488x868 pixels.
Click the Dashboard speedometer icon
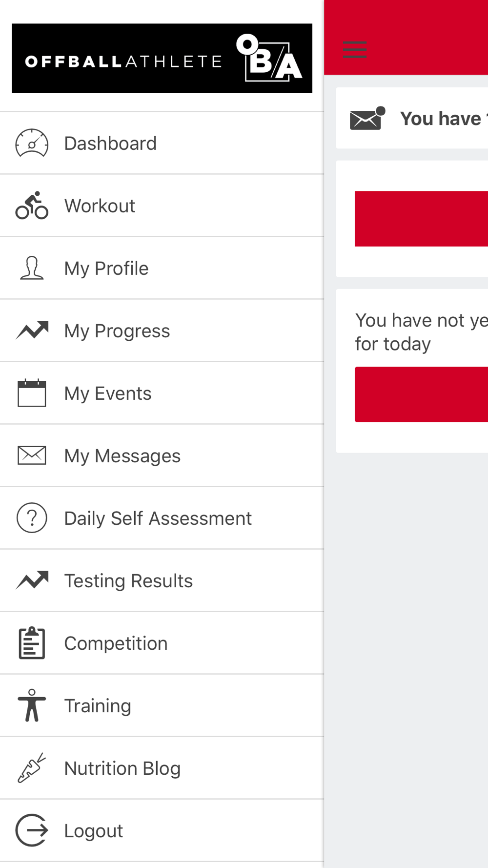32,144
